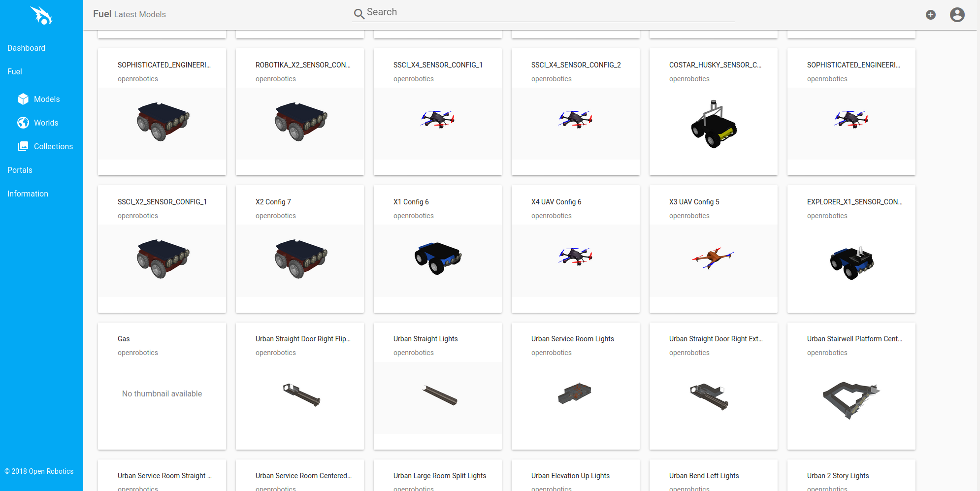Click the Worlds globe icon
This screenshot has width=980, height=491.
[23, 123]
